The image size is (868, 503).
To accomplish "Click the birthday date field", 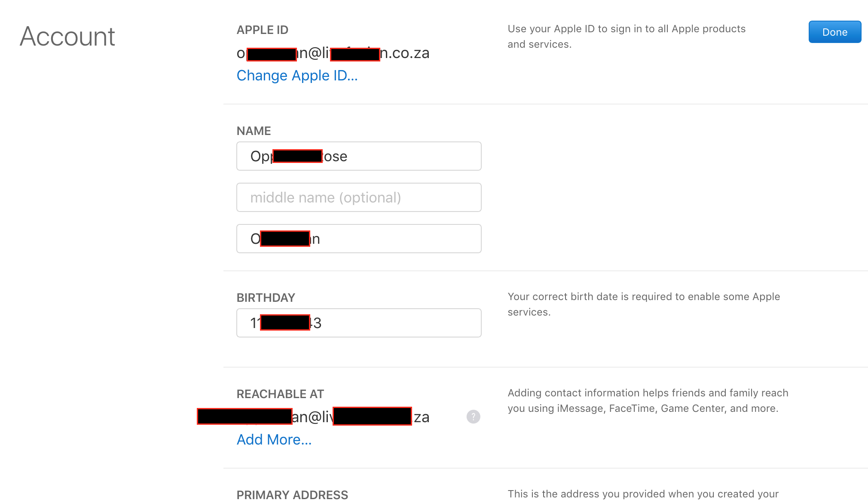I will 359,323.
